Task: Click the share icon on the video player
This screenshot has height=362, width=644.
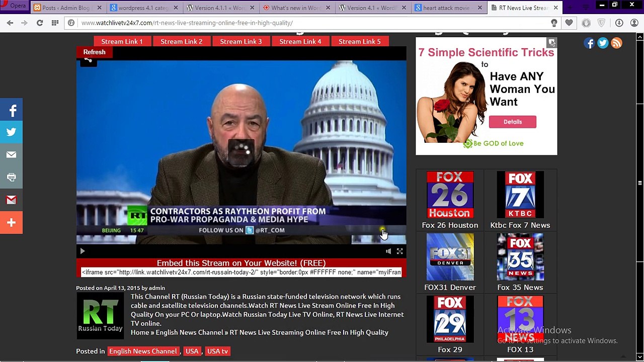Action: 88,60
